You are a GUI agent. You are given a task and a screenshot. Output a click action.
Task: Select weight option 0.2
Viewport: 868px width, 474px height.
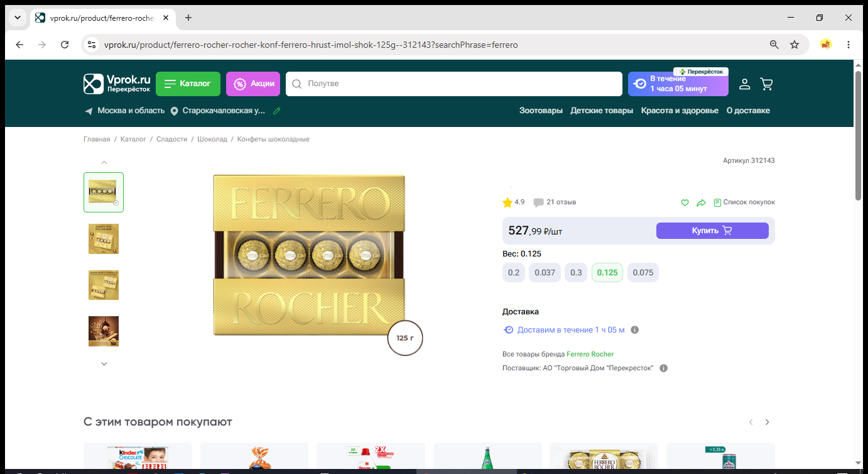(514, 273)
